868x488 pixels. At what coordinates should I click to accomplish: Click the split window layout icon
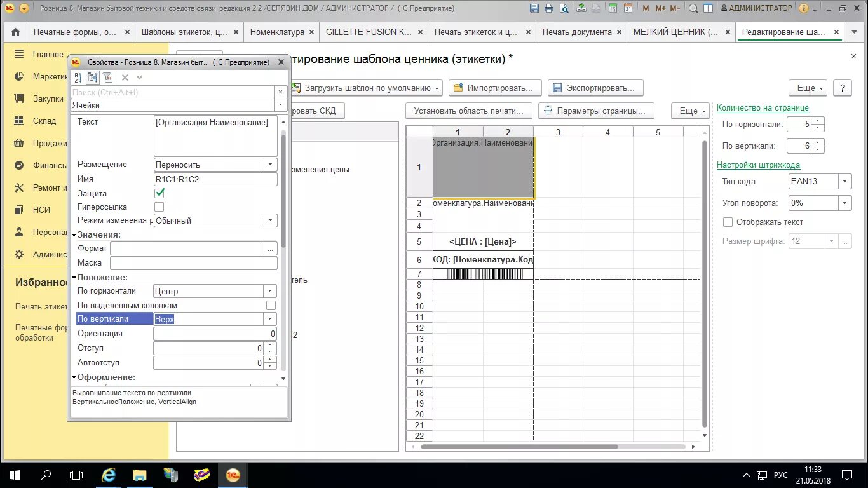pos(709,9)
